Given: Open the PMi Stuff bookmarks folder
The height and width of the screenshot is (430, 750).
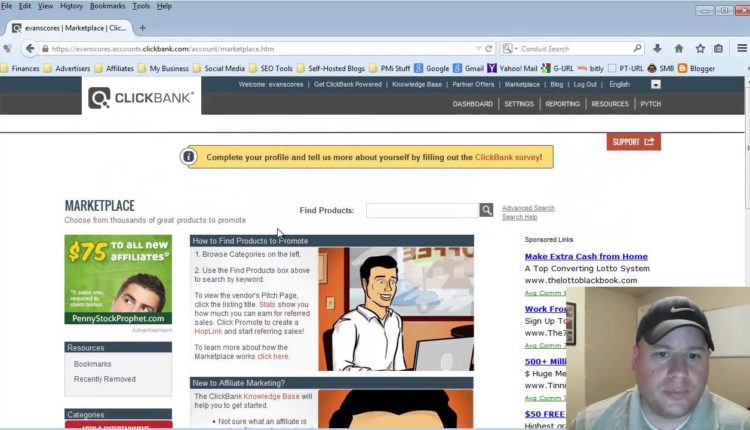Looking at the screenshot, I should click(389, 68).
